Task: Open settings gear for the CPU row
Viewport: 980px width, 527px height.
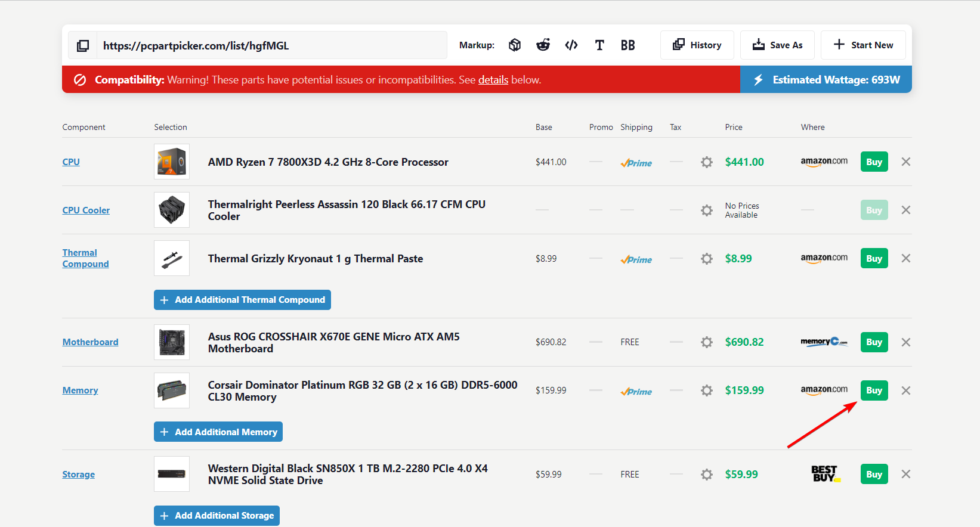Action: 707,162
